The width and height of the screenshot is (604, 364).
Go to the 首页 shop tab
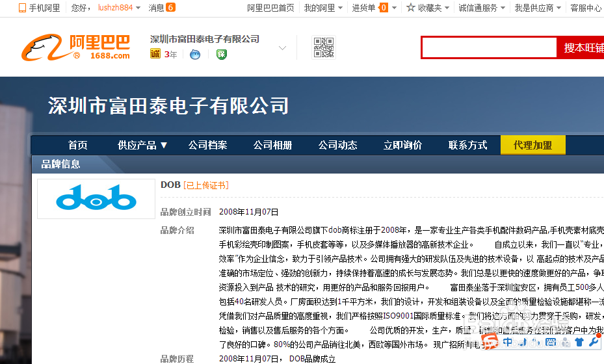click(x=78, y=145)
